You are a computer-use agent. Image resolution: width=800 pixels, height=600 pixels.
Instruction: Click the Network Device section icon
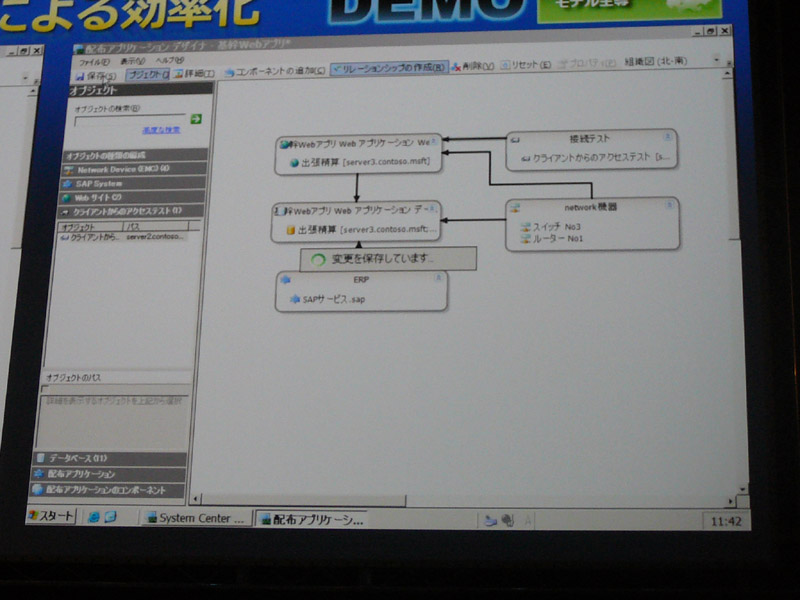click(x=69, y=169)
